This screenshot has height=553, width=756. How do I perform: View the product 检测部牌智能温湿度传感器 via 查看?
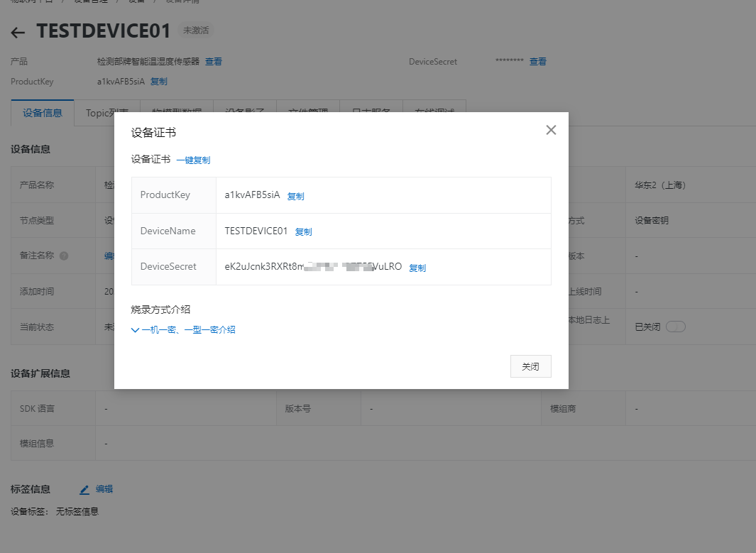pos(214,62)
